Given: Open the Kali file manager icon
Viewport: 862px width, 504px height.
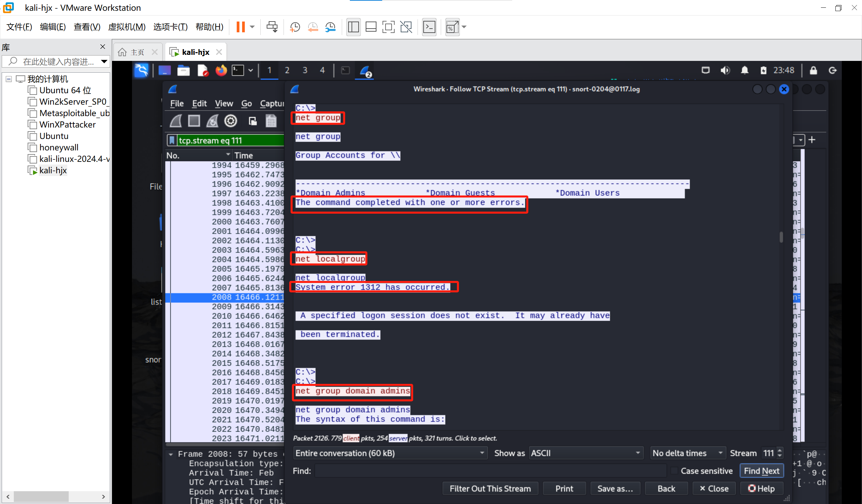Looking at the screenshot, I should [184, 70].
